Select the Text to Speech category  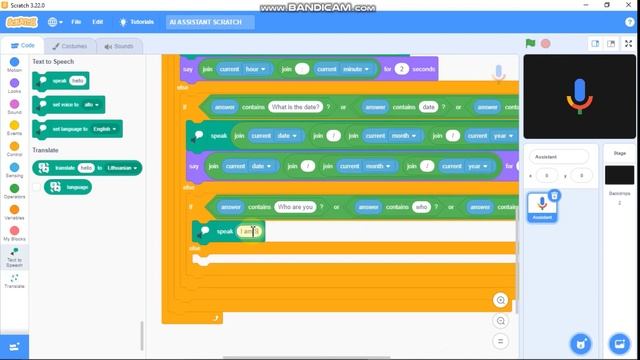tap(14, 257)
